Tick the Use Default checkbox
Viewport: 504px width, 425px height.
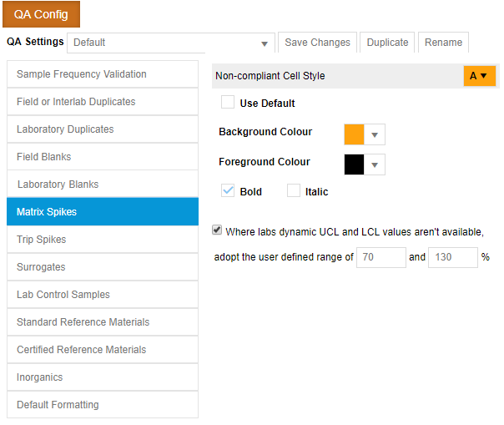coord(227,103)
